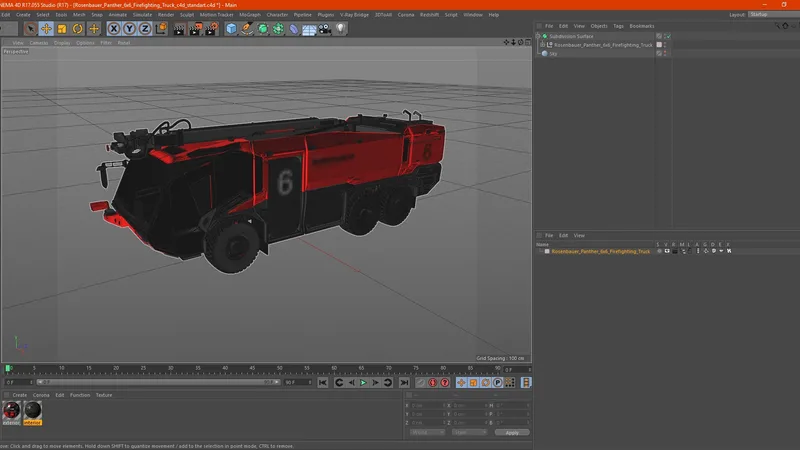Add a Light object
Viewport: 800px width, 450px height.
(x=340, y=29)
